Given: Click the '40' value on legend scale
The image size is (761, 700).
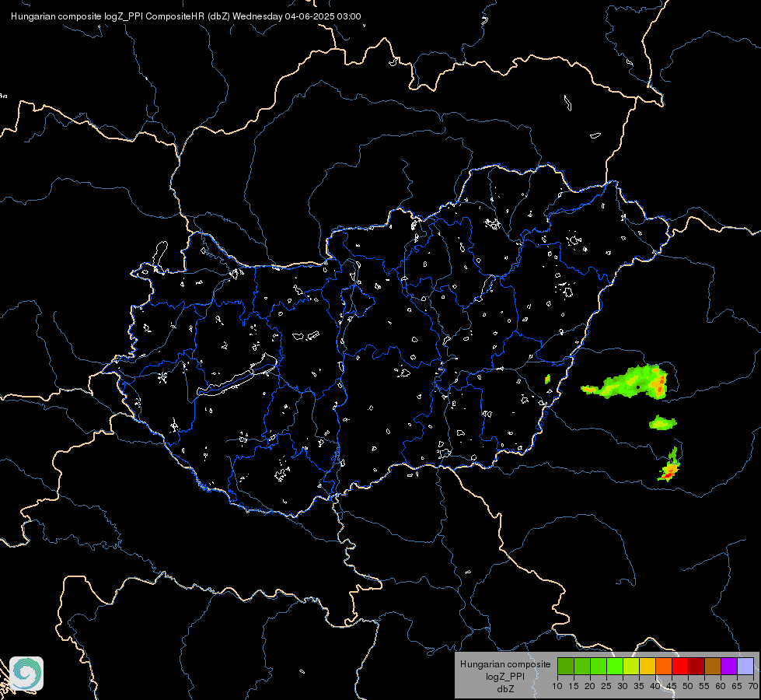Looking at the screenshot, I should [655, 686].
